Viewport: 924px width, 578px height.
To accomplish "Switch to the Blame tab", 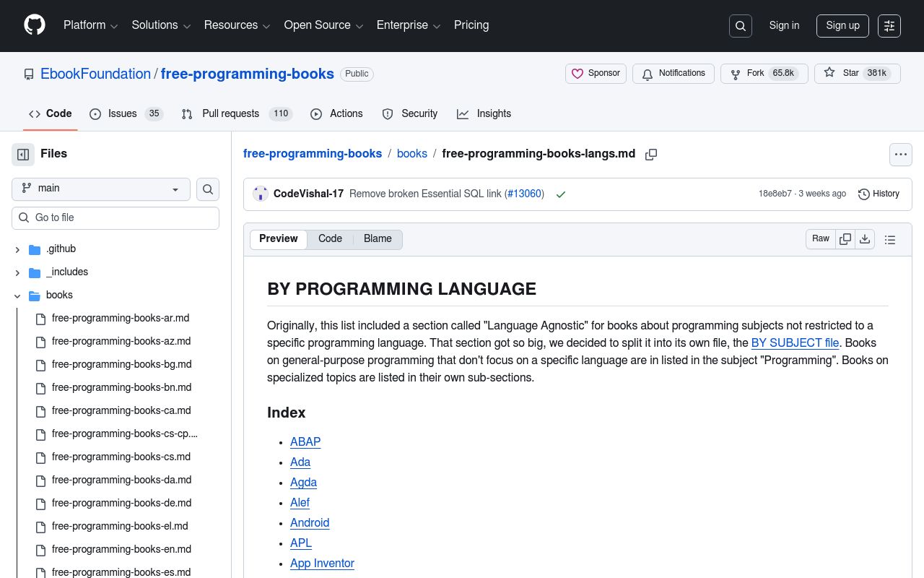I will tap(378, 239).
